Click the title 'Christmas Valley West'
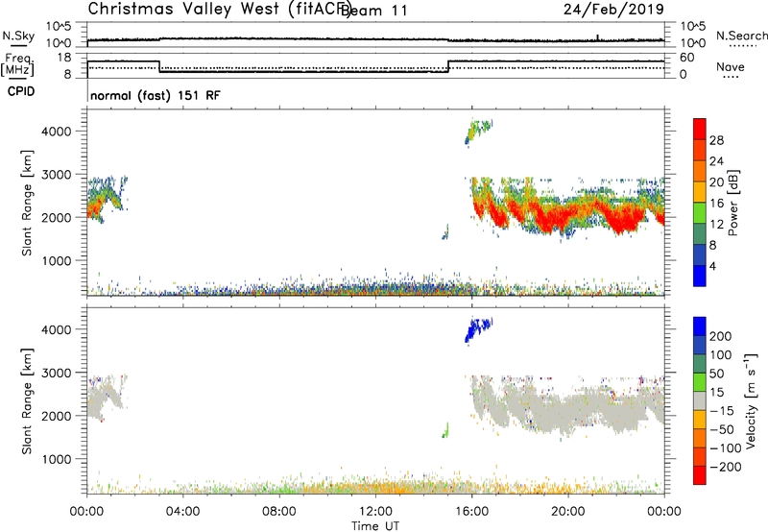 coord(184,9)
